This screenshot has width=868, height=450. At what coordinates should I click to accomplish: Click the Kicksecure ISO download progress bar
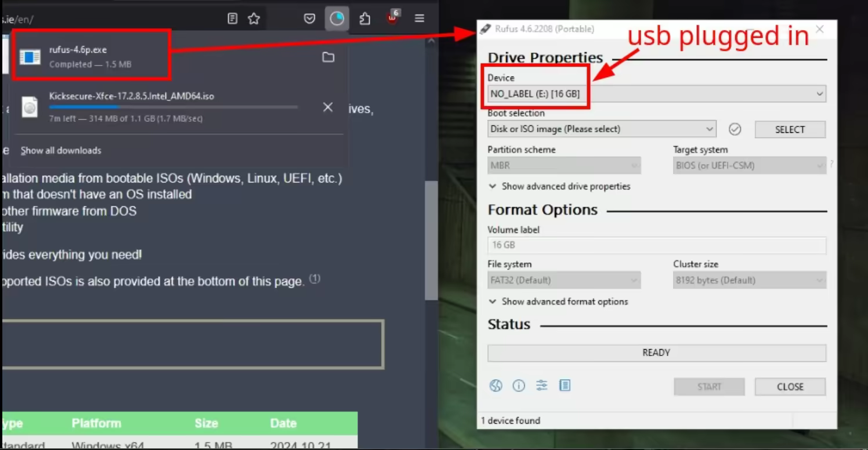click(x=173, y=107)
